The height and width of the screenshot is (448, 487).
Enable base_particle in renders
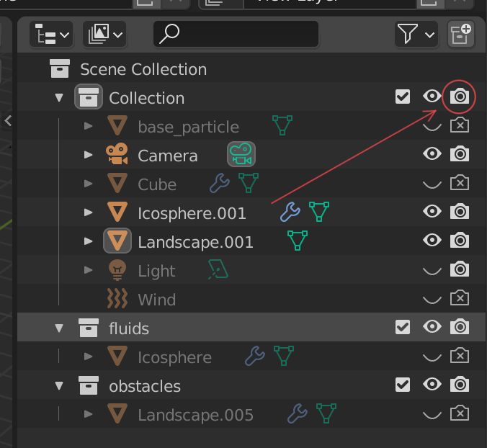pyautogui.click(x=460, y=125)
